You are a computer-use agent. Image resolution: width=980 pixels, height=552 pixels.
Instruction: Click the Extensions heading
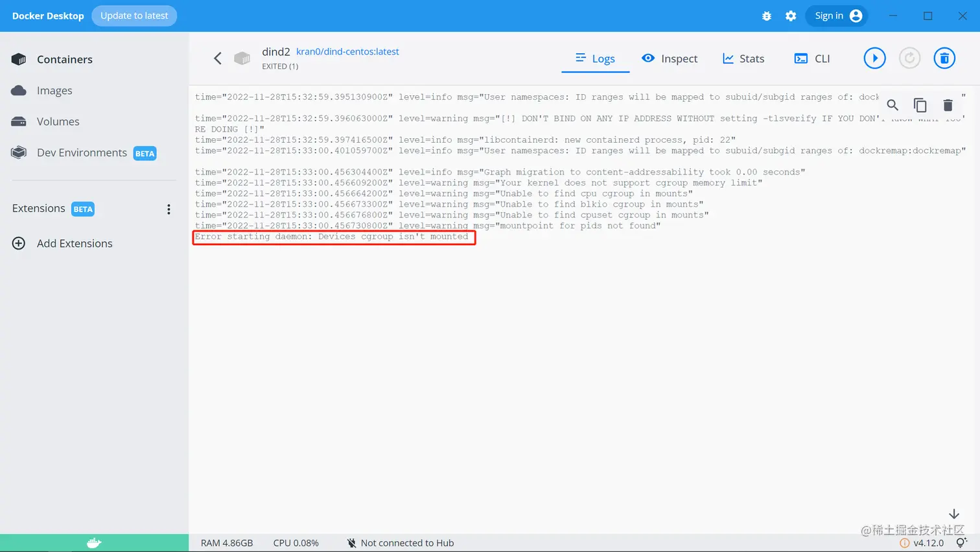coord(39,208)
